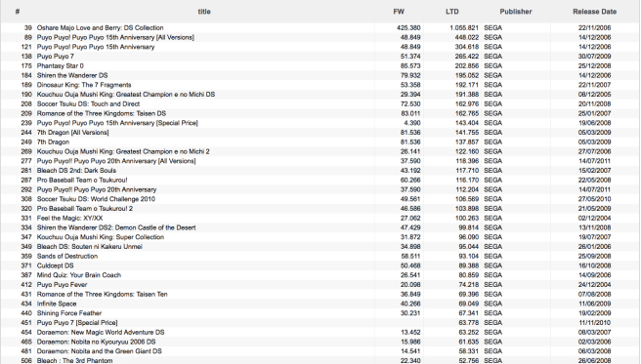Click 'Dinosaur King: The 7 Fragments'

tap(84, 85)
